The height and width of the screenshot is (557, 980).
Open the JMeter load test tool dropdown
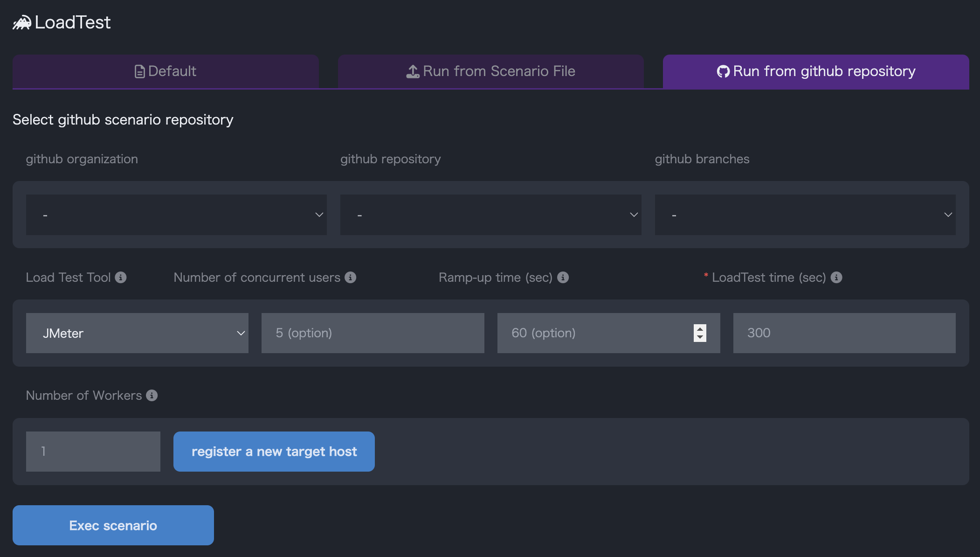[137, 333]
